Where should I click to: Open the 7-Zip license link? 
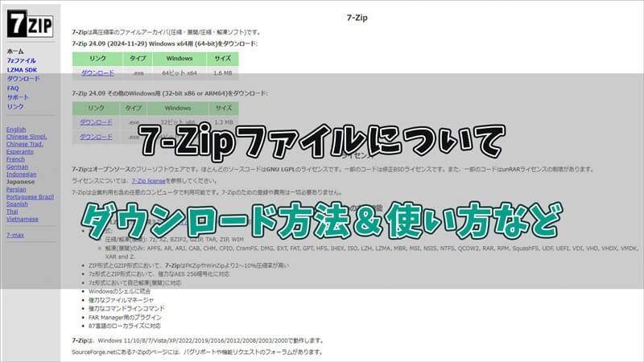tap(148, 181)
